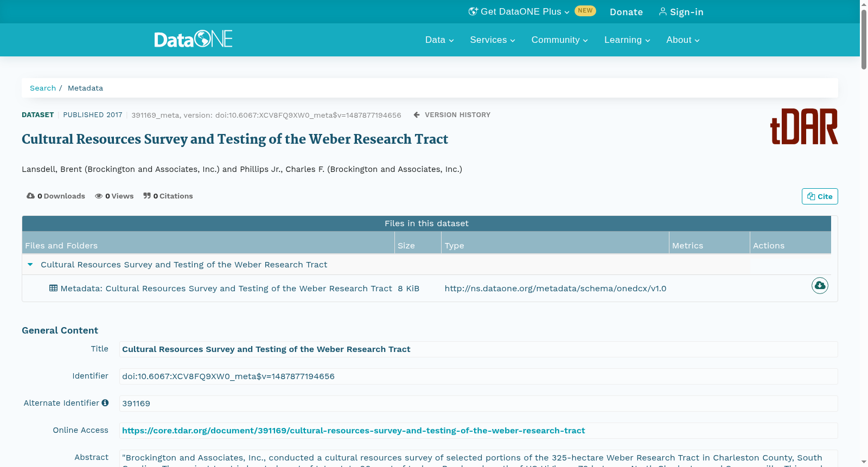This screenshot has height=467, width=868.
Task: Click the page heading title
Action: point(235,139)
